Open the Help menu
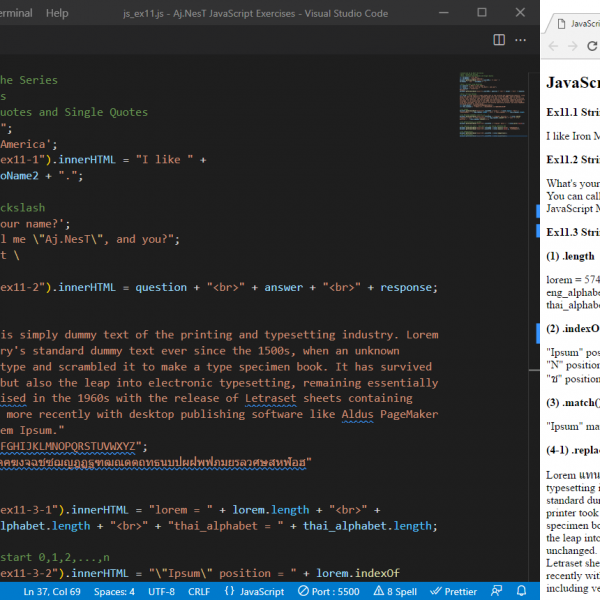The height and width of the screenshot is (600, 600). [57, 13]
